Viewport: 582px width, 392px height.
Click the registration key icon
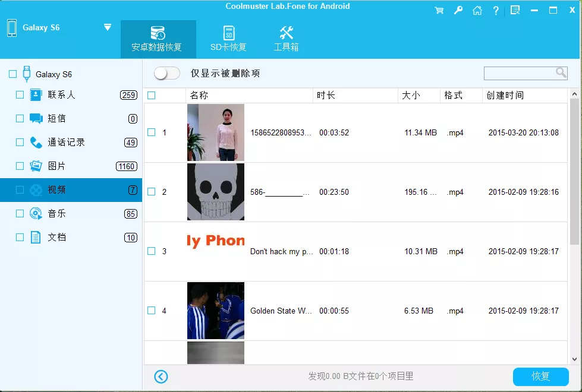458,10
